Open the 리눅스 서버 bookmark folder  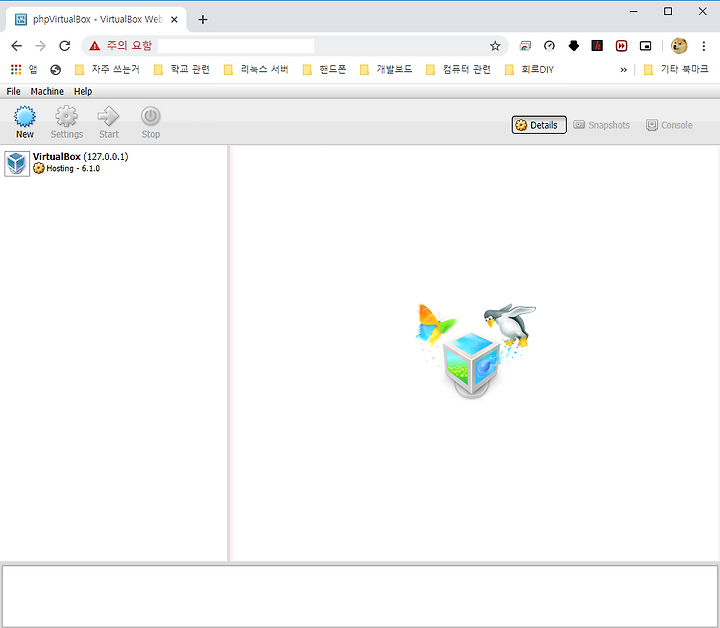pos(256,69)
